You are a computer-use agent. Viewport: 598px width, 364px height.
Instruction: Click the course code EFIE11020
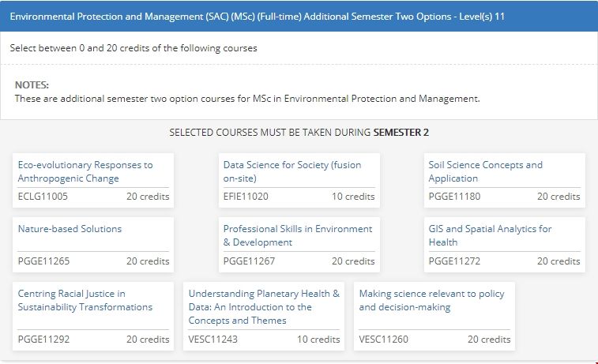(246, 197)
